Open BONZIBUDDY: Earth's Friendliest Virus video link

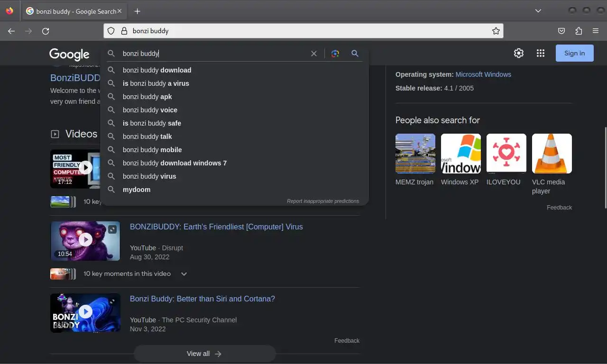(216, 227)
